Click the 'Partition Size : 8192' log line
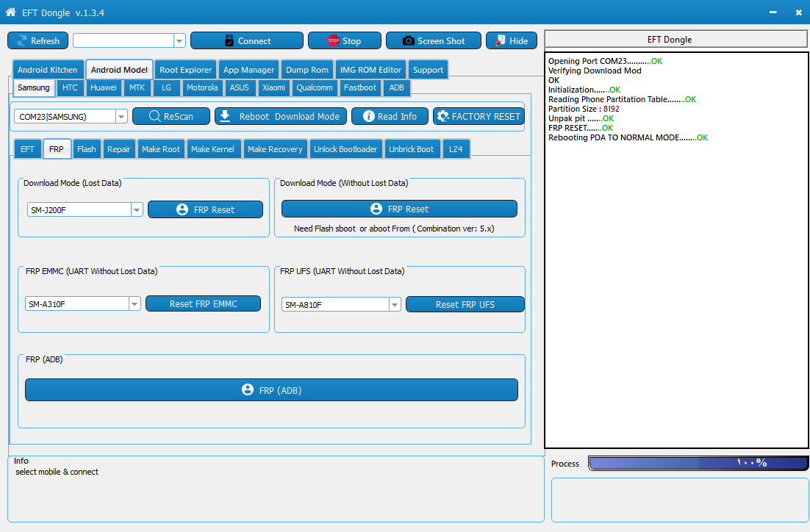This screenshot has height=532, width=810. (x=584, y=109)
